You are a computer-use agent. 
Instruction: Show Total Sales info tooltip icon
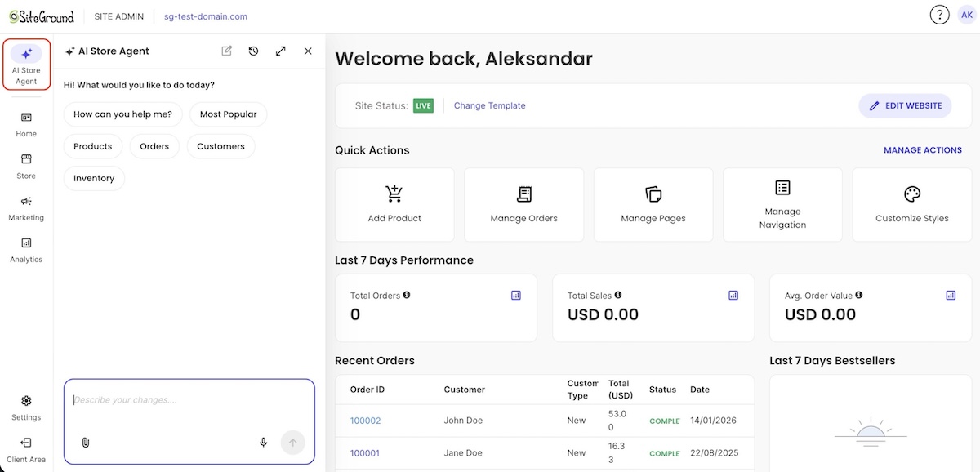[x=618, y=295]
